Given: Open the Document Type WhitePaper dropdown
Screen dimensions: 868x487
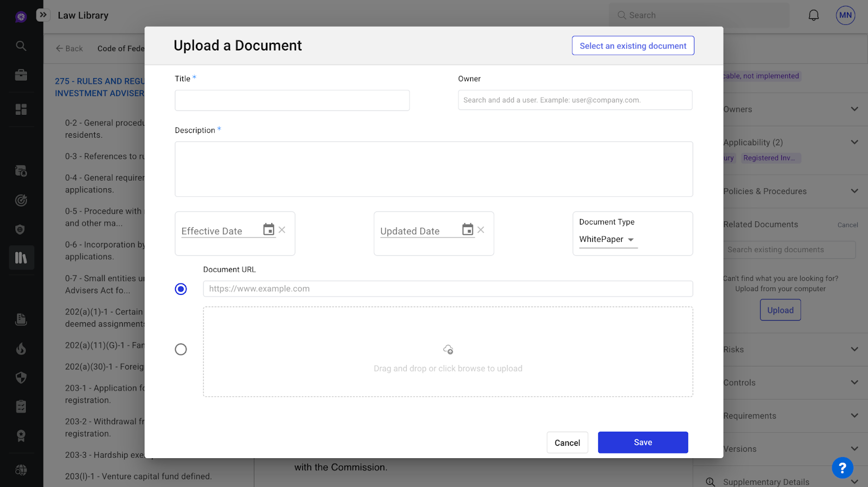Looking at the screenshot, I should click(608, 239).
